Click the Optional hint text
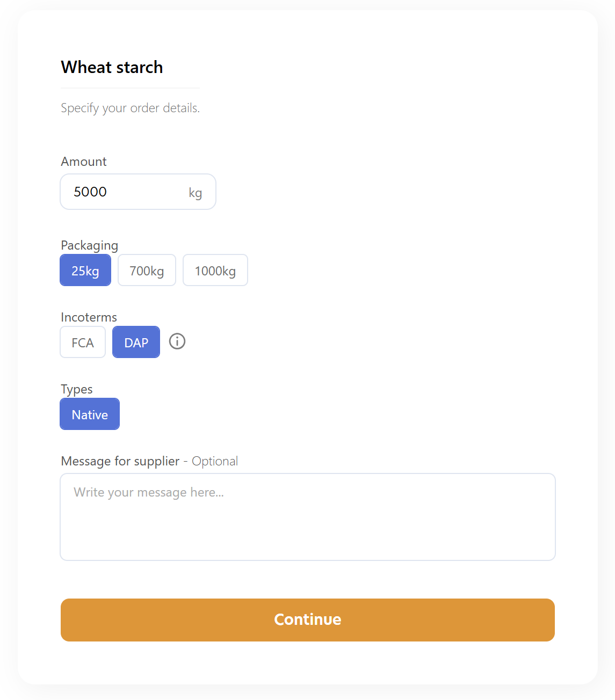 [x=215, y=461]
